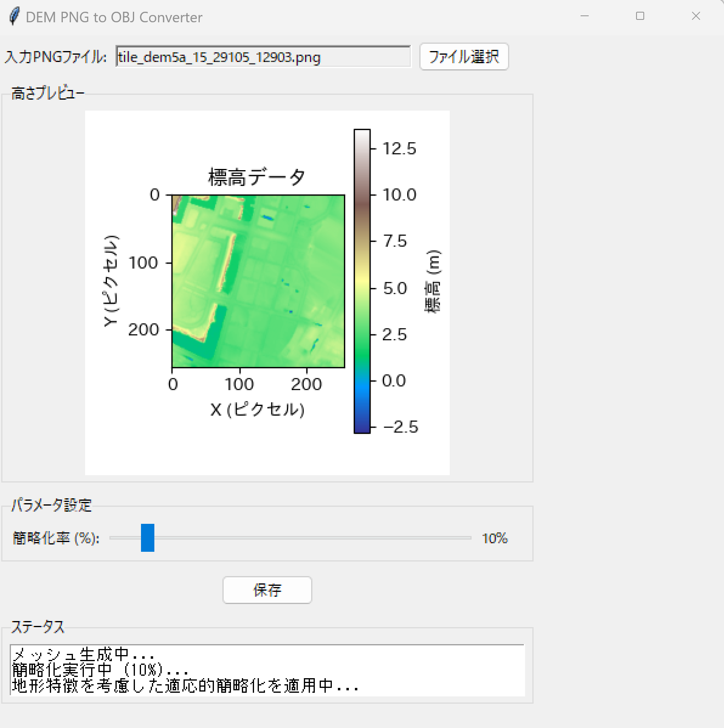This screenshot has height=728, width=724.
Task: Click the feather app icon in title bar
Action: pyautogui.click(x=14, y=17)
